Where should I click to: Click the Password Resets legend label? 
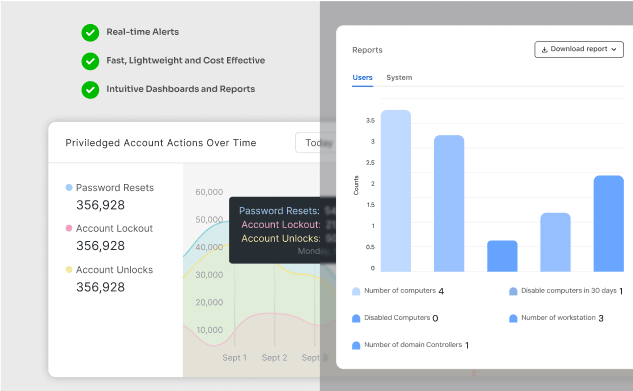(x=115, y=188)
